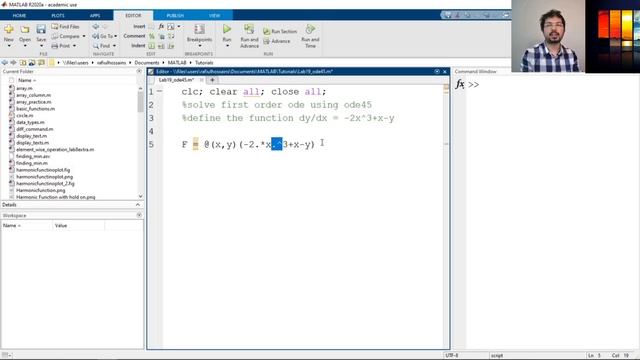
Task: Click the Run and Time icon
Action: pyautogui.click(x=310, y=29)
